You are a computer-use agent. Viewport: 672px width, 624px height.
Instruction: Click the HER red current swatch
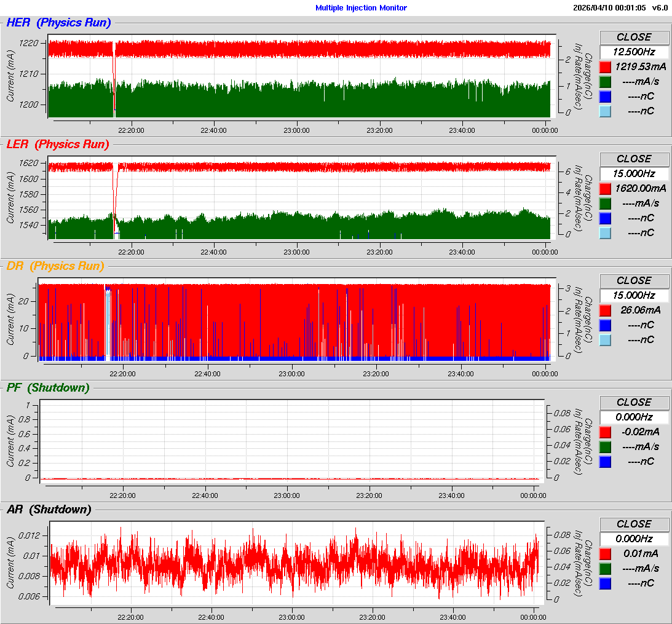606,67
